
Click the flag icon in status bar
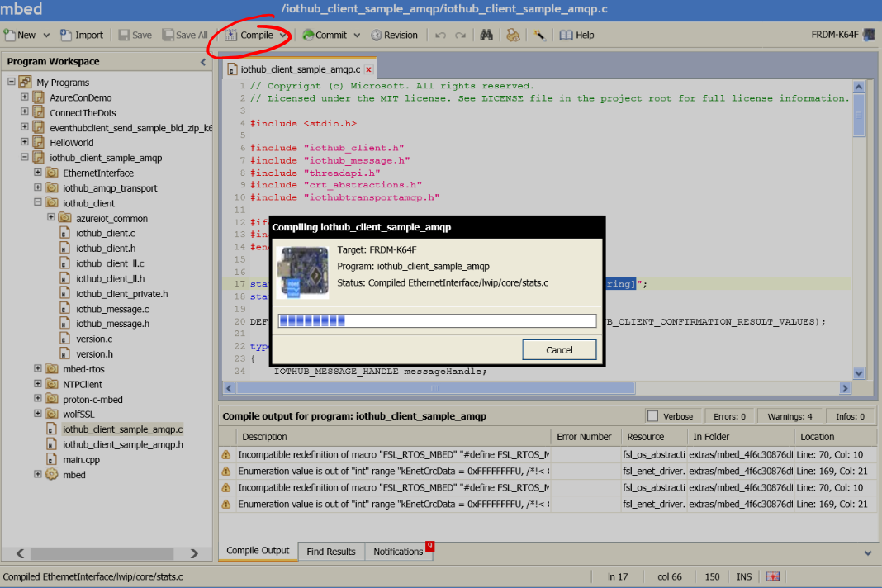coord(773,576)
